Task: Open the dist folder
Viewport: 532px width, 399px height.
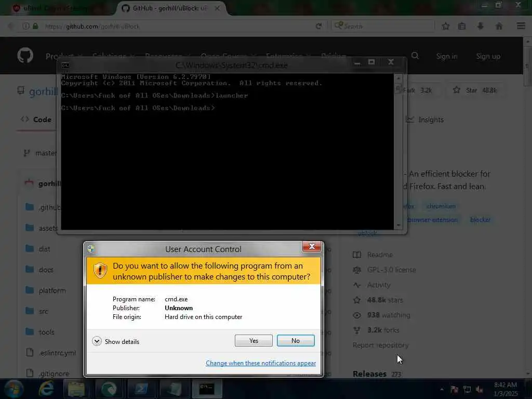Action: tap(45, 249)
